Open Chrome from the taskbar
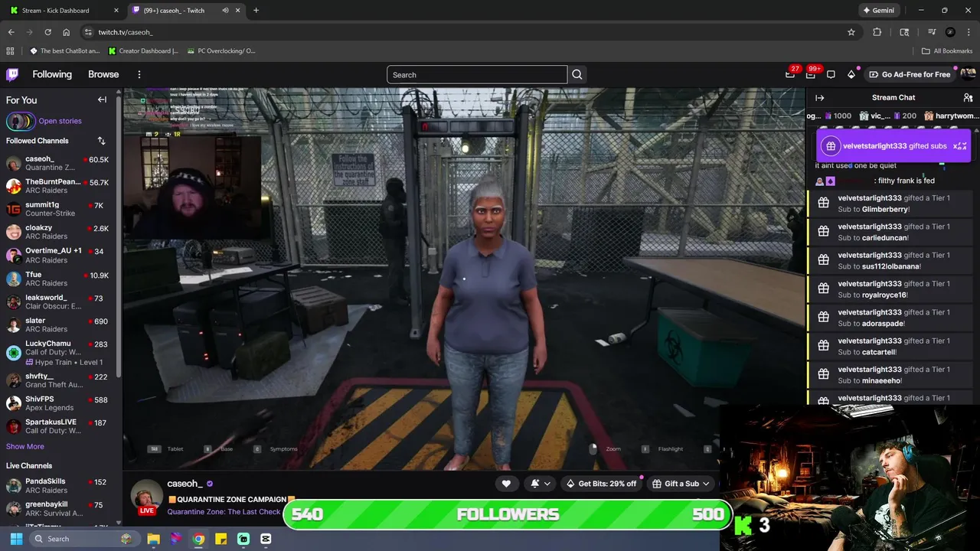The width and height of the screenshot is (980, 551). pyautogui.click(x=198, y=539)
